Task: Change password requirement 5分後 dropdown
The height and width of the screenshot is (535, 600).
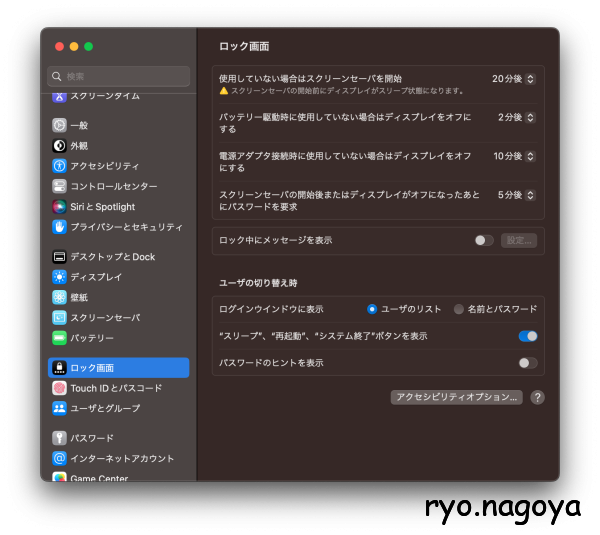Action: pyautogui.click(x=516, y=195)
